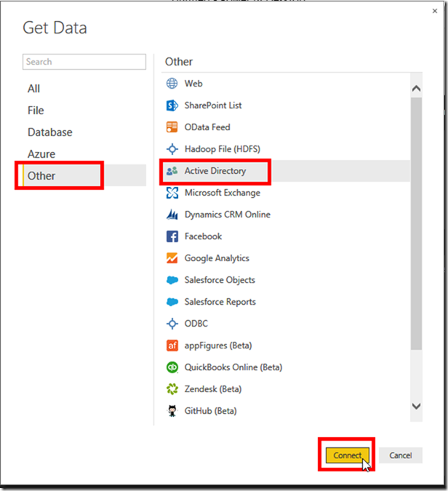Click the scroll down arrow
This screenshot has width=448, height=491.
point(416,406)
